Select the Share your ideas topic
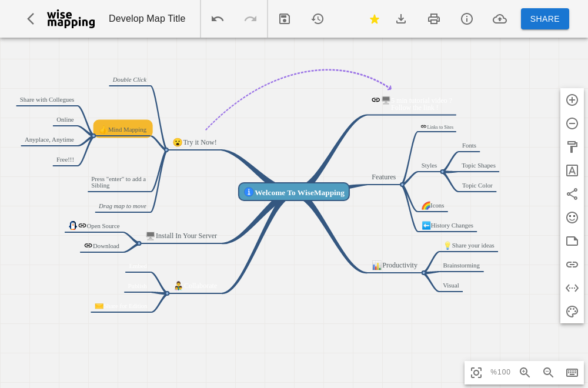Screen dimensions: 588x388 [x=469, y=246]
